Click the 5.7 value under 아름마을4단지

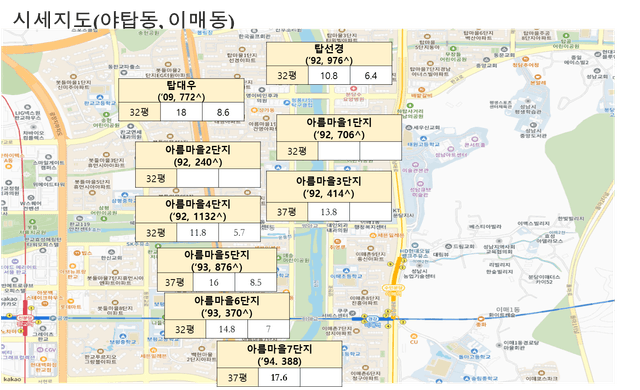coord(240,233)
